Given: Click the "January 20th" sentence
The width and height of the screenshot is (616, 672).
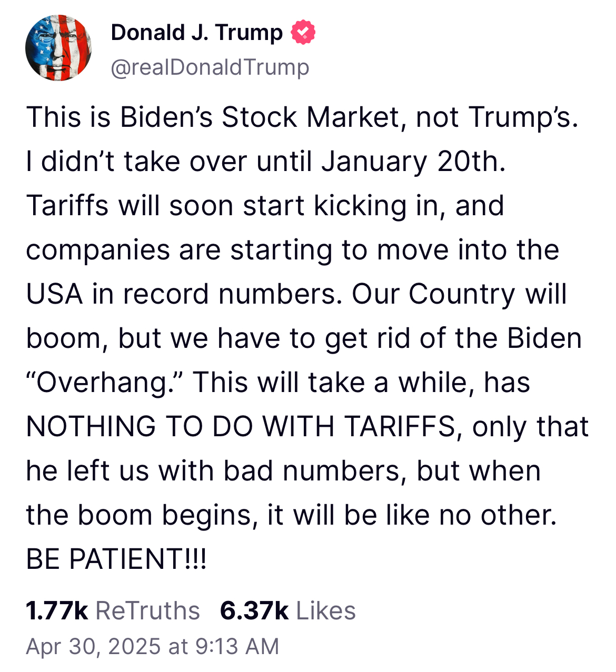Looking at the screenshot, I should [x=266, y=161].
